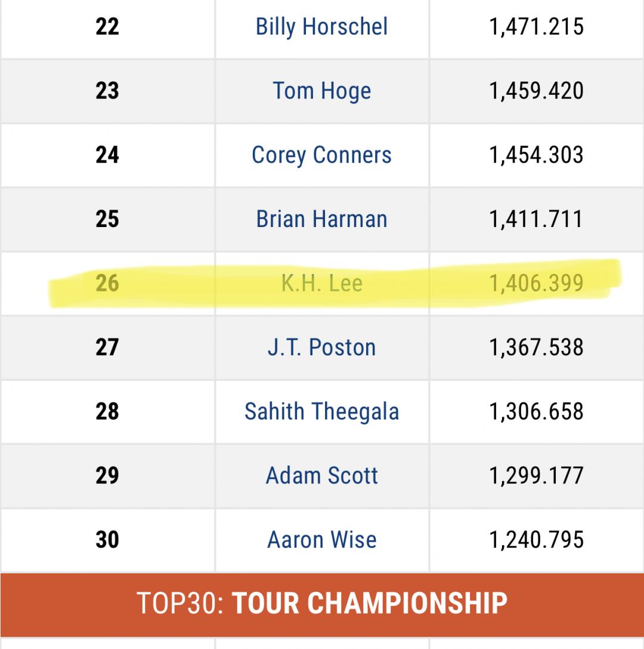Click the Tom Hoge player name
This screenshot has height=649, width=644.
click(321, 91)
